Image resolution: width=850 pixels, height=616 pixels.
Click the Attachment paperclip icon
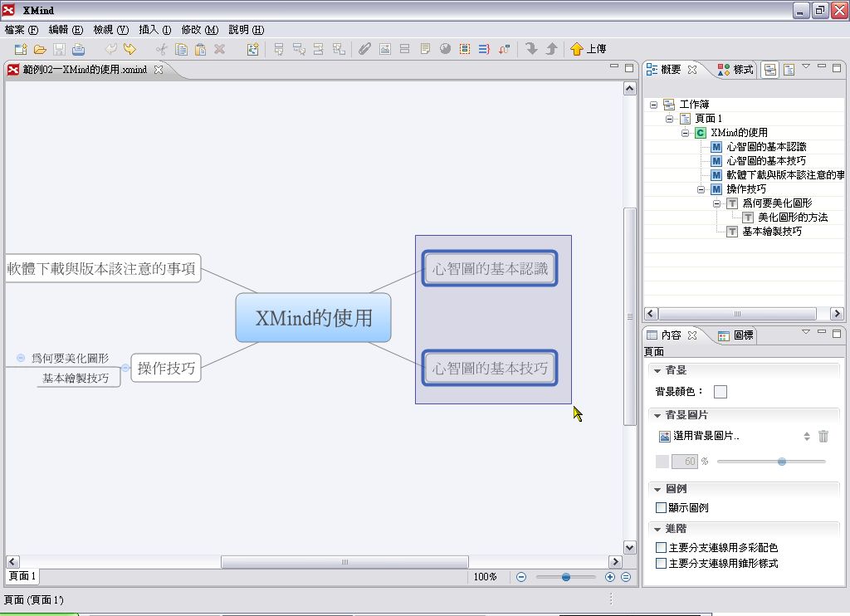pos(365,49)
